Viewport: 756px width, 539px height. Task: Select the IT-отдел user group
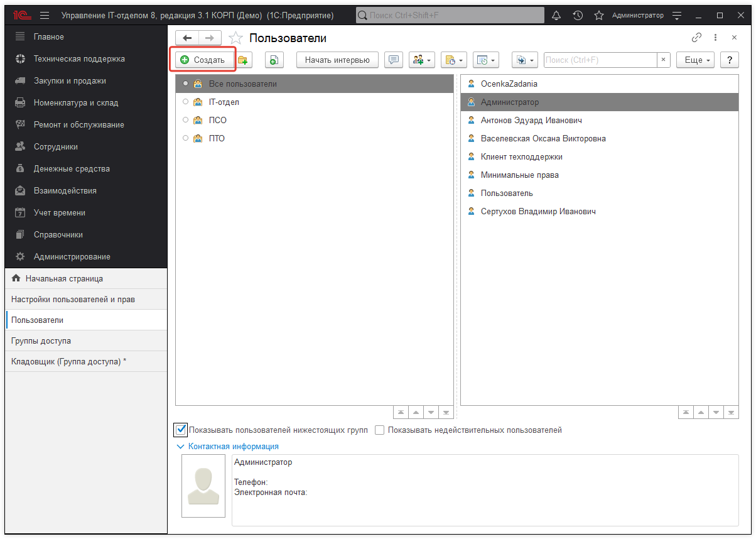tap(224, 102)
